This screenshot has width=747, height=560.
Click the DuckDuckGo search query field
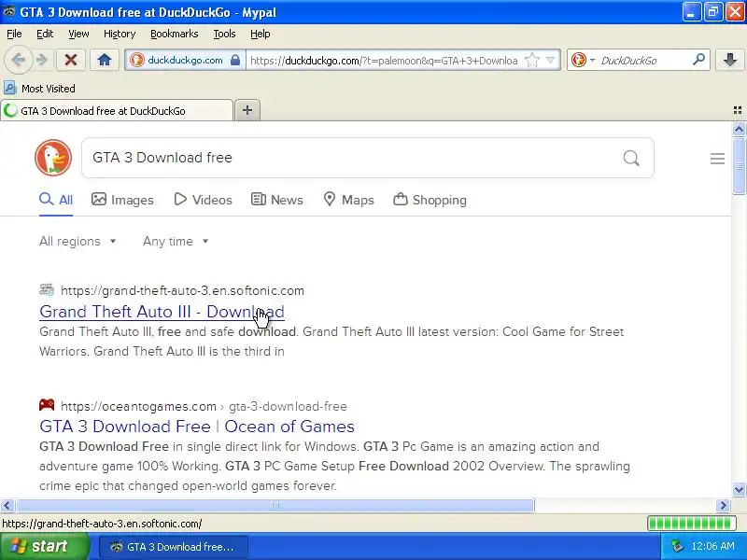353,158
